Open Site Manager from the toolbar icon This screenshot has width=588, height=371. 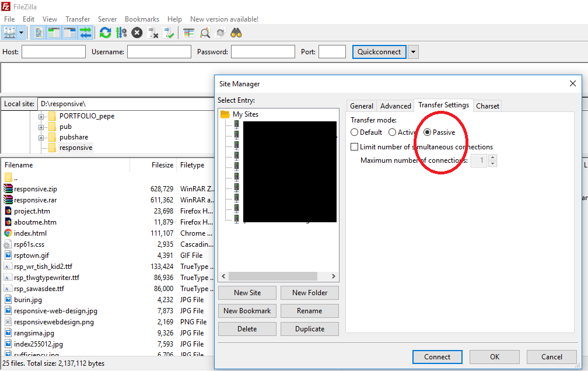(9, 33)
